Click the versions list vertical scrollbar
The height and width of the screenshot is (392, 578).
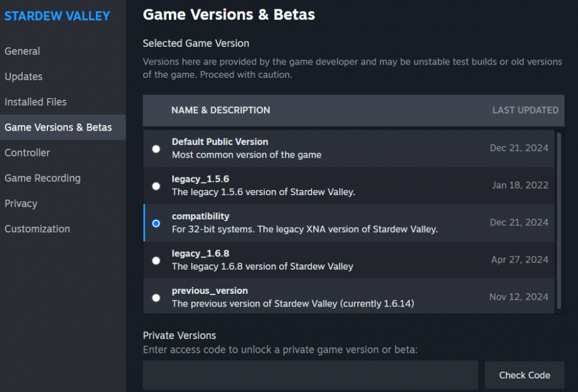[558, 219]
